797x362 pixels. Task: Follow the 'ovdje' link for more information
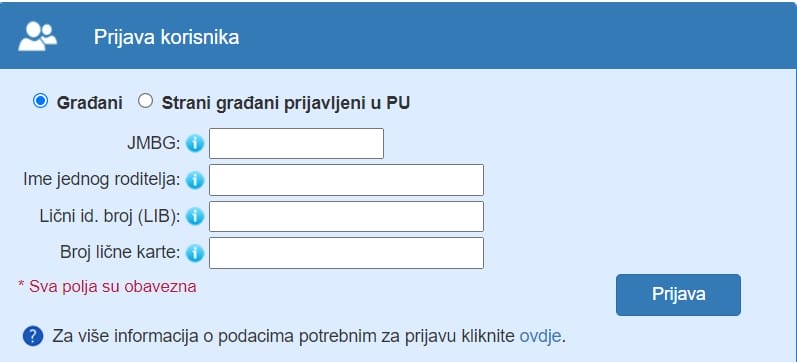[x=540, y=336]
